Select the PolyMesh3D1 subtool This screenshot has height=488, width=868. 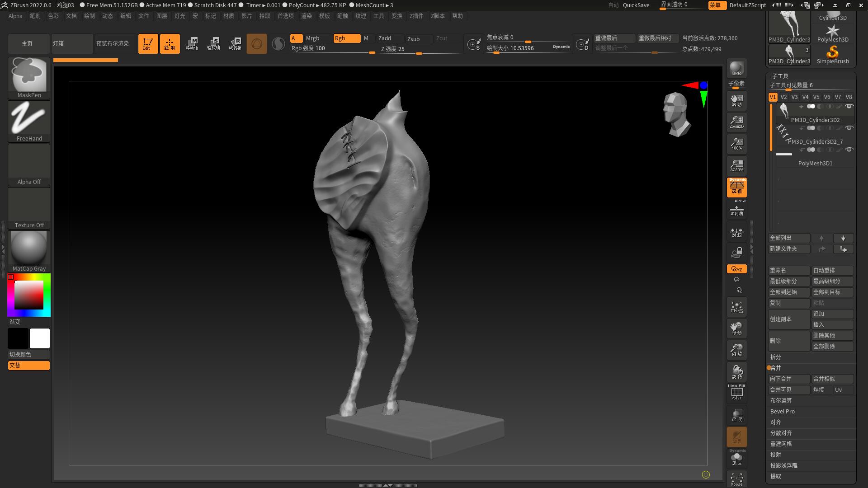click(815, 163)
